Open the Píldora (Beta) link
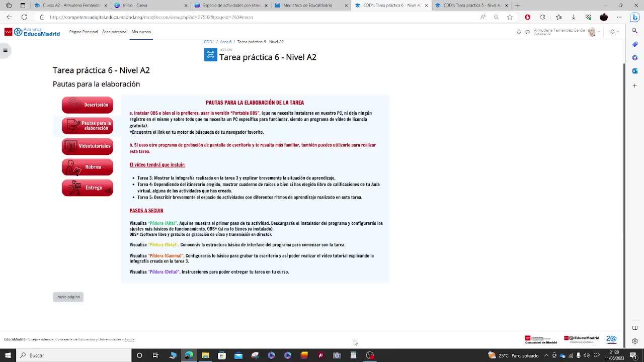Screen dimensions: 644x362 point(163,245)
